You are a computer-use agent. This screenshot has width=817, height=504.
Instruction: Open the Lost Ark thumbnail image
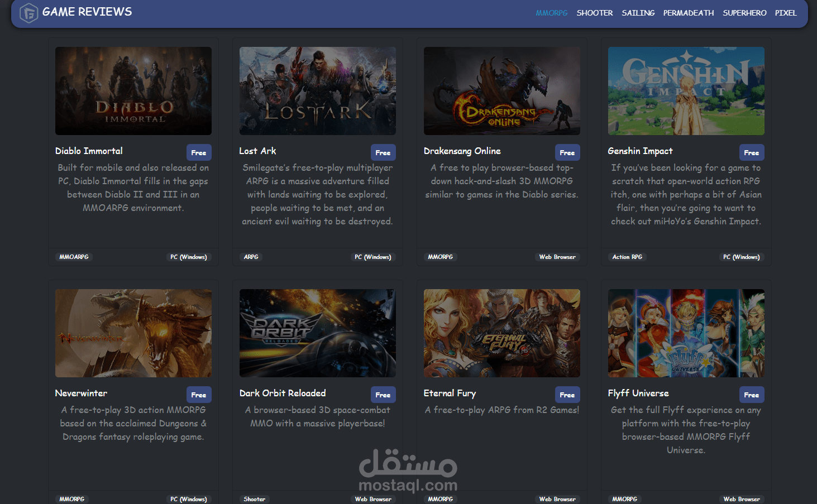pyautogui.click(x=318, y=91)
